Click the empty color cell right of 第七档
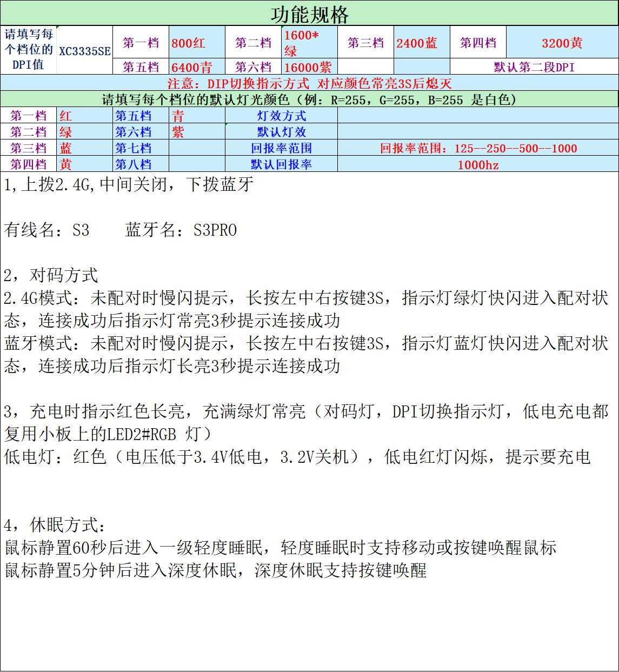Screen dimensions: 619x672 pyautogui.click(x=197, y=148)
